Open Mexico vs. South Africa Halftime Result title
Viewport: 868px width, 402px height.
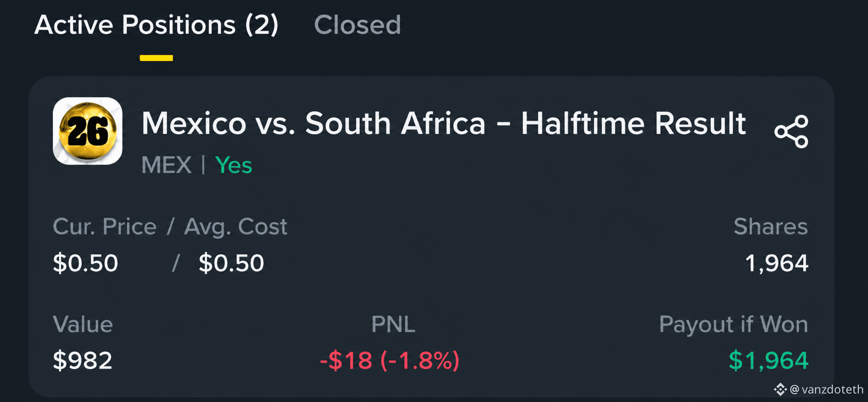tap(444, 123)
